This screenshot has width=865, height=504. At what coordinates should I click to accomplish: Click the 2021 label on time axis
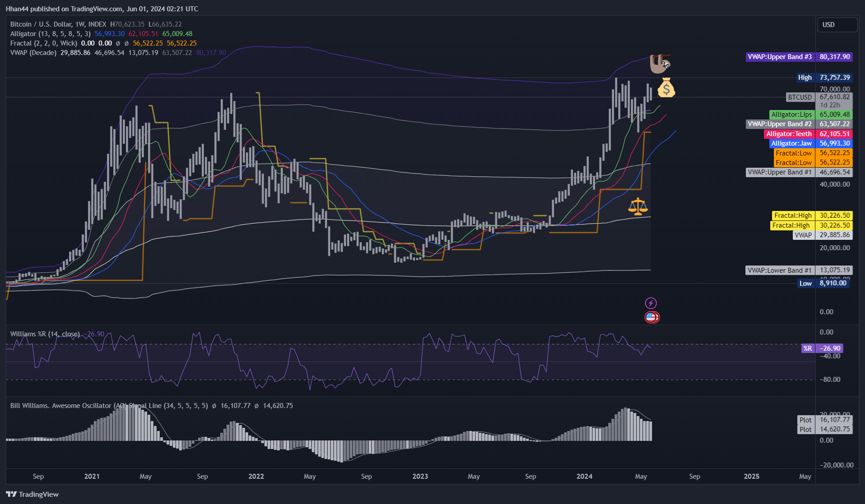[92, 477]
